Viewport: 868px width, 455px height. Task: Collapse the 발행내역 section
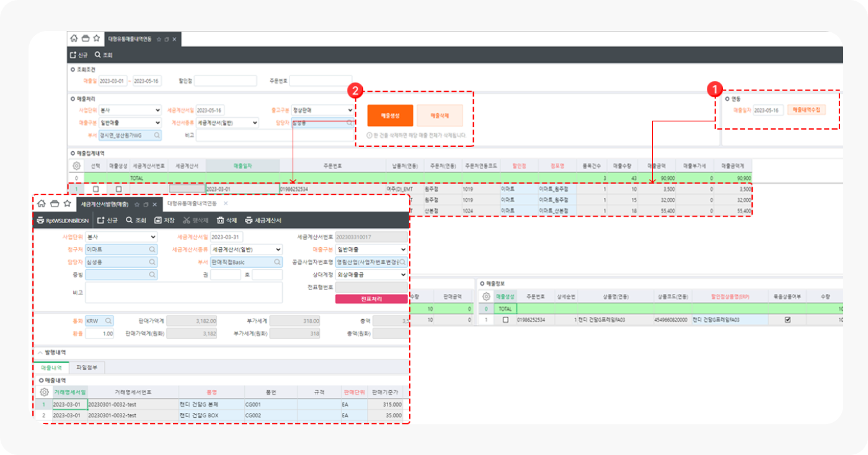point(40,351)
